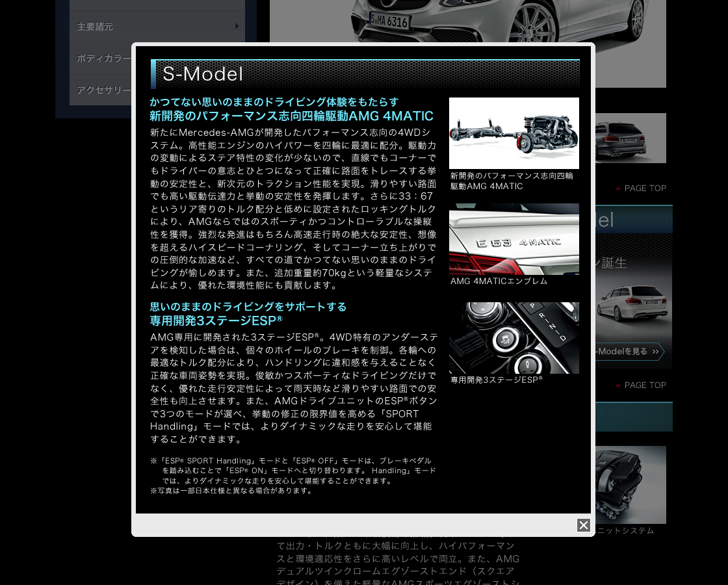Viewport: 728px width, 585px height.
Task: Click the lower PAGE TOP link
Action: click(x=645, y=385)
